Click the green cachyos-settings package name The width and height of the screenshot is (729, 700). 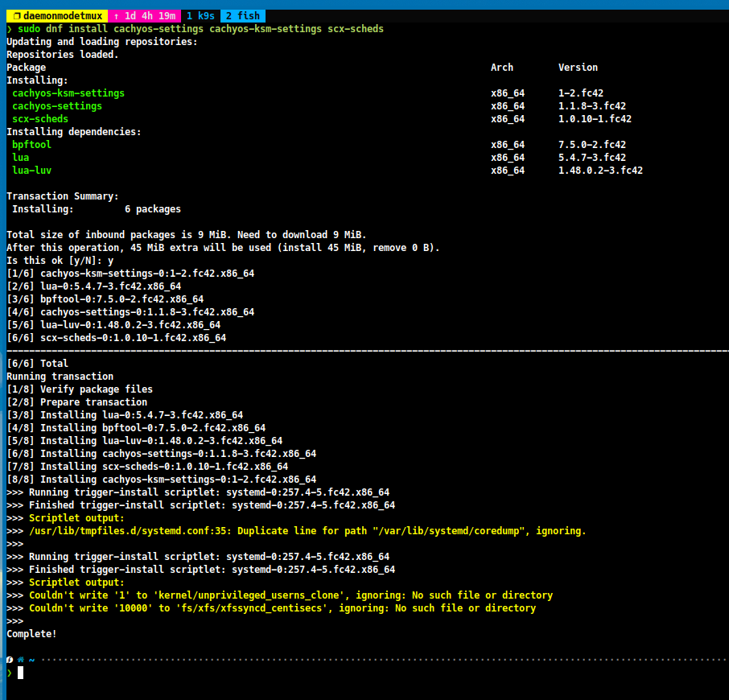(x=57, y=106)
